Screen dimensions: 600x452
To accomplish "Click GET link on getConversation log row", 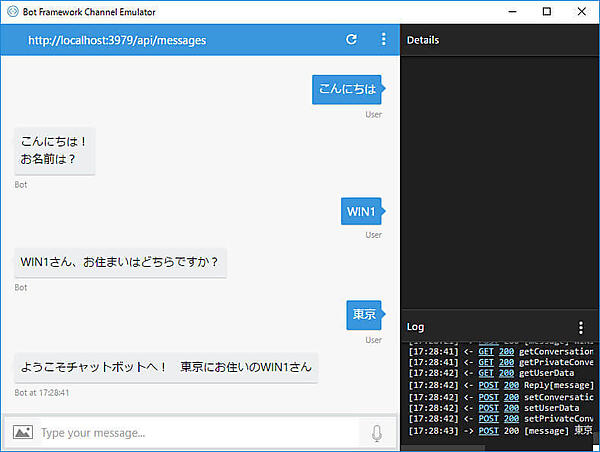I will [486, 352].
